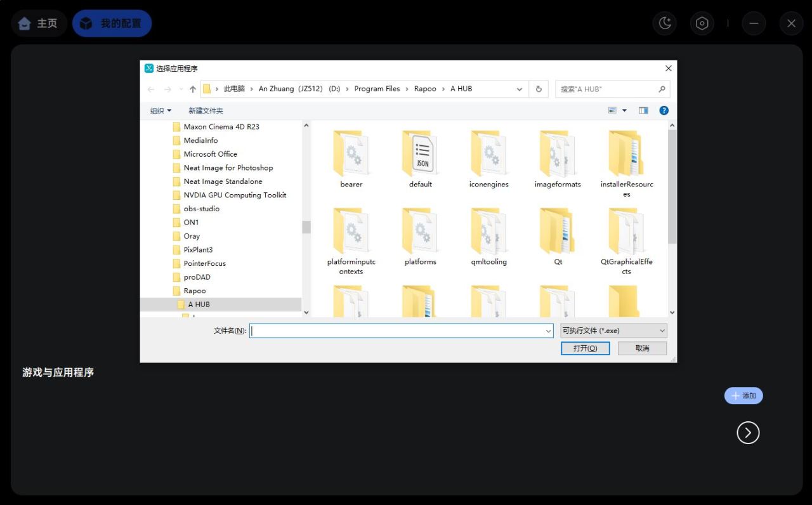This screenshot has height=505, width=812.
Task: Select the default folder with JSON icon
Action: [420, 159]
